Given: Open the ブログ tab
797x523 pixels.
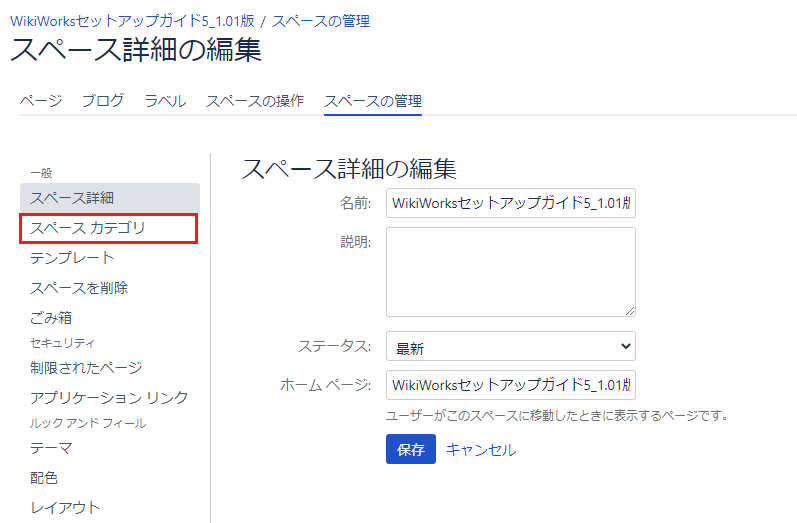Looking at the screenshot, I should (103, 100).
